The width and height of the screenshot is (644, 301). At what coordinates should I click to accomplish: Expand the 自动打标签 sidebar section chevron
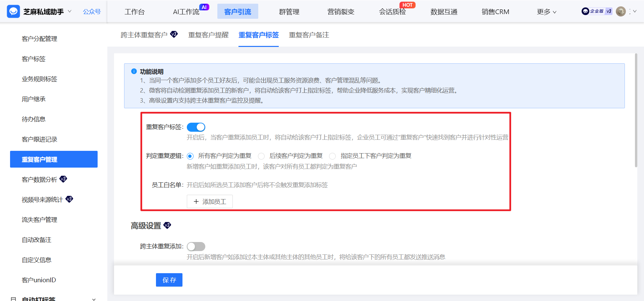point(94,299)
